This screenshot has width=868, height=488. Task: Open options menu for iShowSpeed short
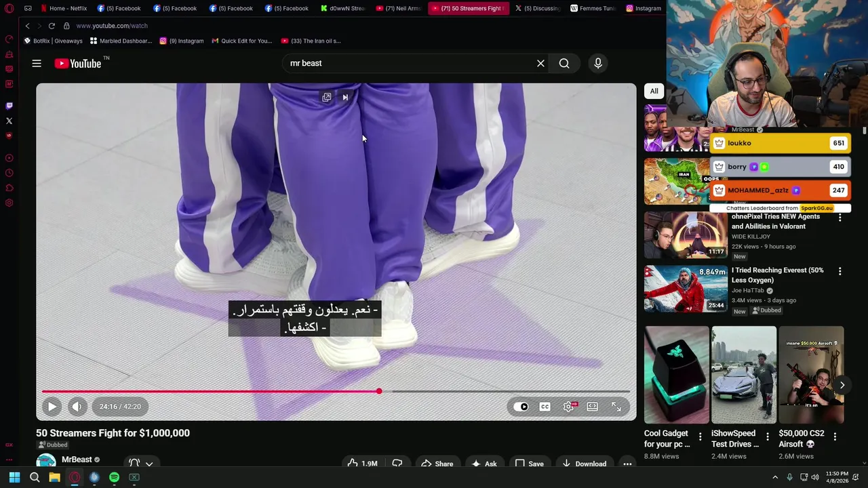768,436
